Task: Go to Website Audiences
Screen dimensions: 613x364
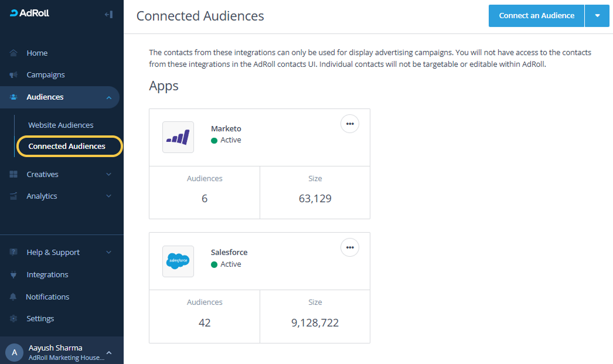Action: click(61, 125)
